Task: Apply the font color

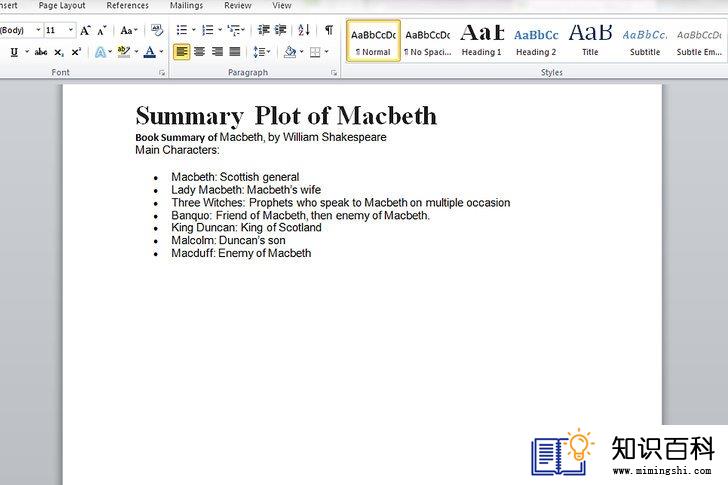Action: click(x=150, y=52)
